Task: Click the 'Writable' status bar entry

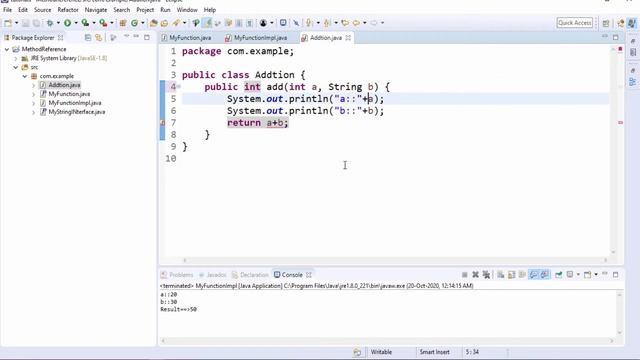Action: pyautogui.click(x=381, y=352)
